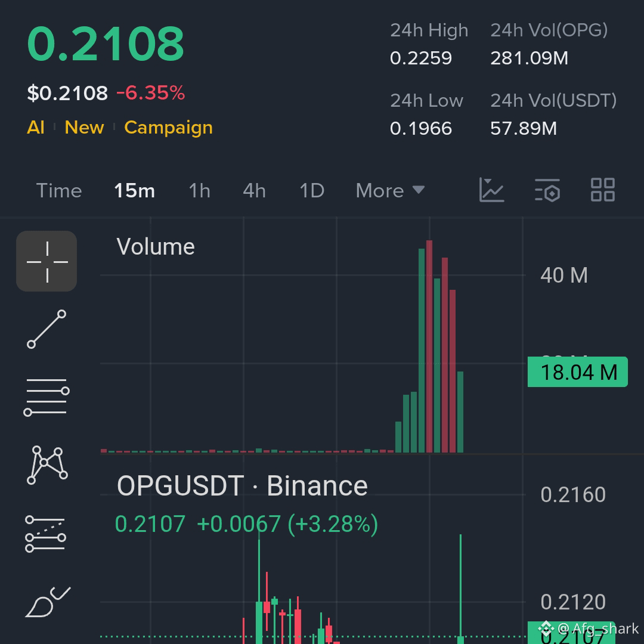
Task: Select the crosshair cursor tool
Action: 47,261
